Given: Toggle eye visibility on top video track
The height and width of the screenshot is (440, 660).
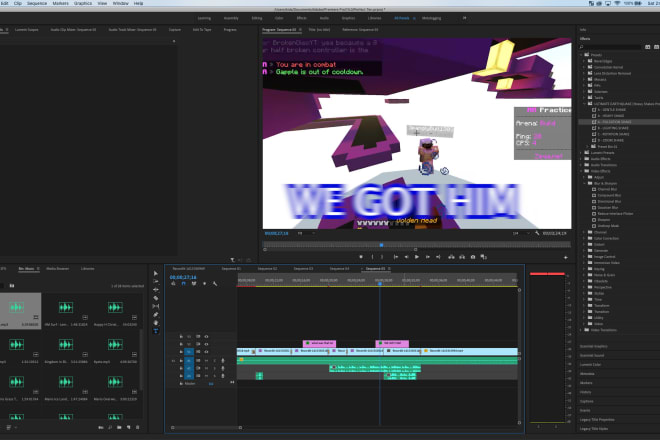Looking at the screenshot, I should (206, 337).
